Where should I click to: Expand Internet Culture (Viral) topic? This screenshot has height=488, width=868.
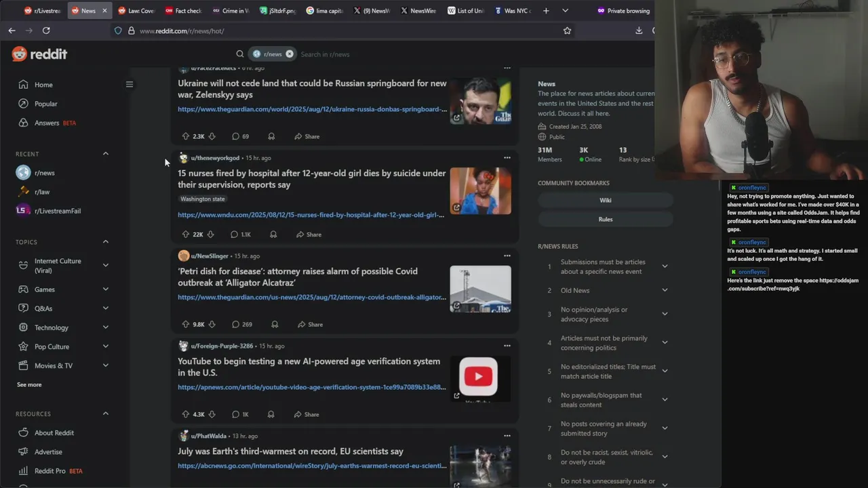(x=106, y=266)
